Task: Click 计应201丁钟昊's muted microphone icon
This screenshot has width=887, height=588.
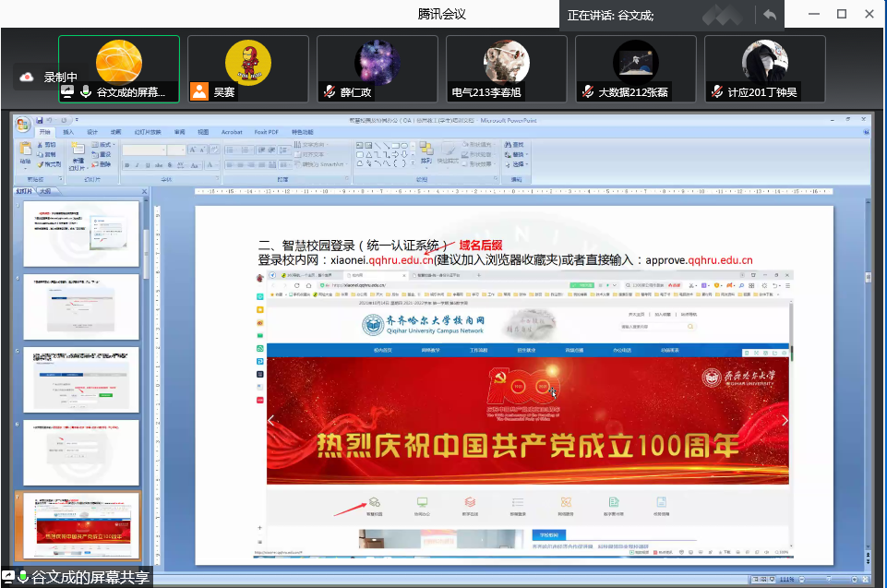Action: point(716,91)
